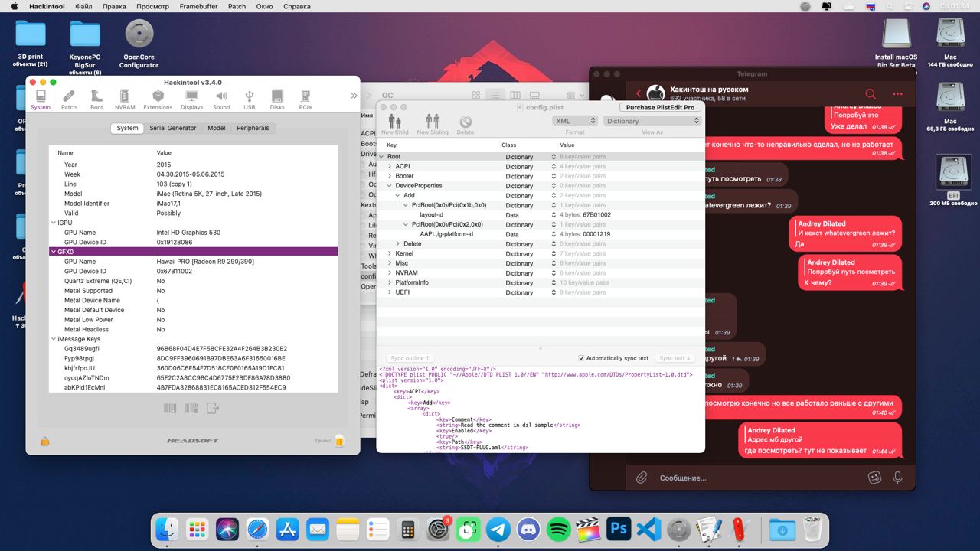This screenshot has height=551, width=980.
Task: Open Photoshop from the Dock
Action: pos(618,530)
